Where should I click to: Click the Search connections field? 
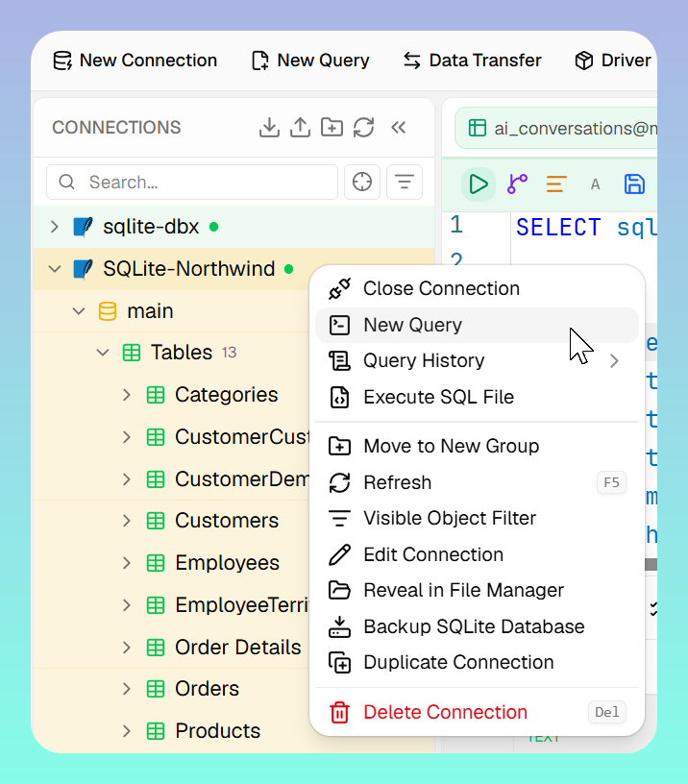pos(192,182)
